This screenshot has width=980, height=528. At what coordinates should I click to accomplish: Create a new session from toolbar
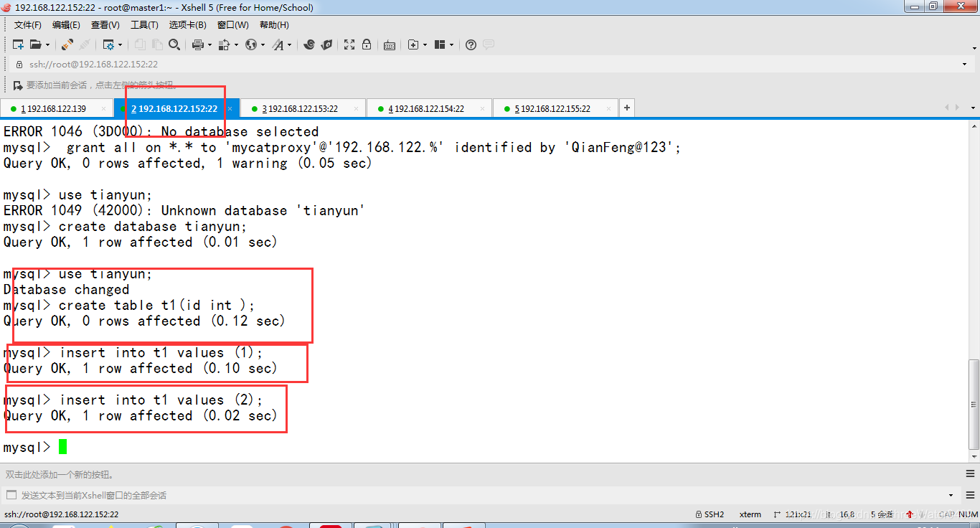[18, 44]
